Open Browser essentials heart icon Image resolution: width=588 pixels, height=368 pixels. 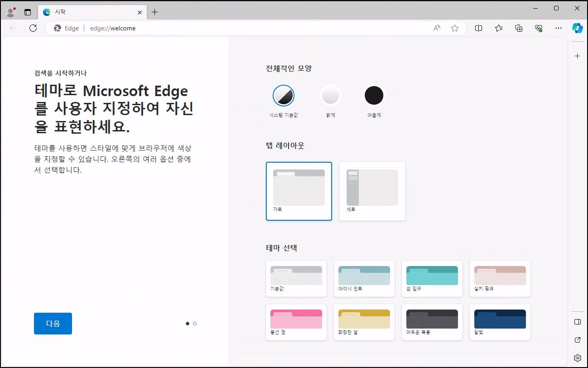point(539,28)
